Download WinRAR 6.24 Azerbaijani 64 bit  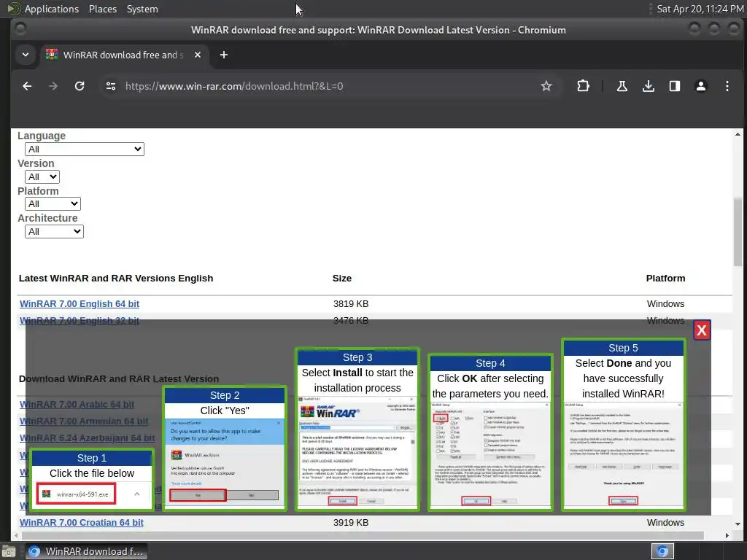coord(88,438)
